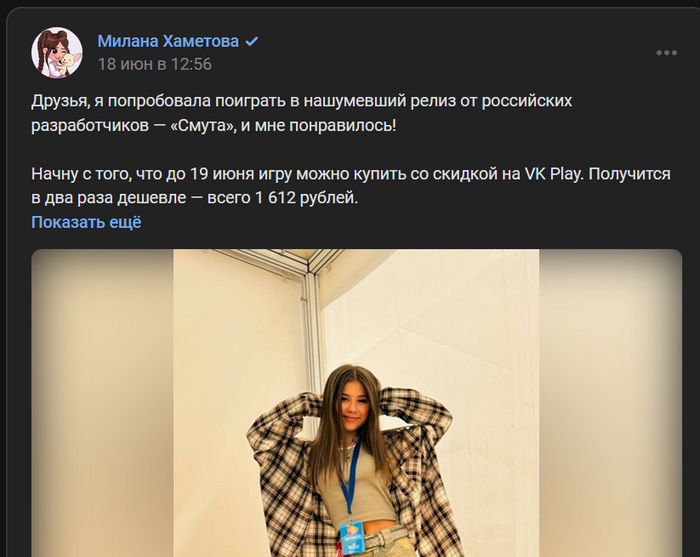Click the price "1 612 рублей" in the text
This screenshot has width=700, height=557.
tap(306, 198)
